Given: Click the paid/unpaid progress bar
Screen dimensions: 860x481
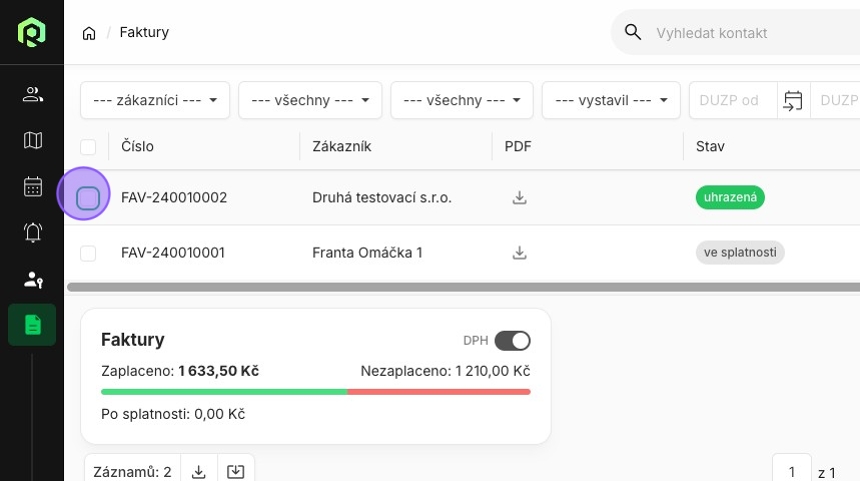Looking at the screenshot, I should click(315, 392).
